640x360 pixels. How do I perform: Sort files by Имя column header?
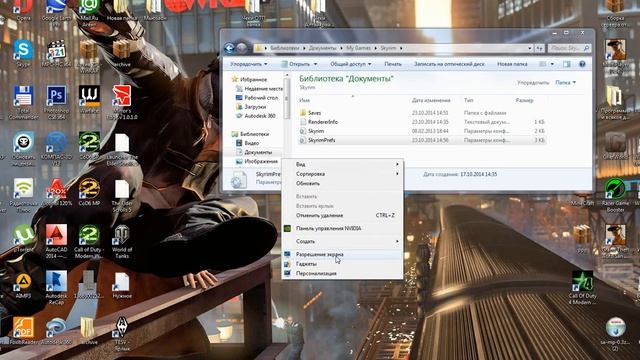coord(304,100)
